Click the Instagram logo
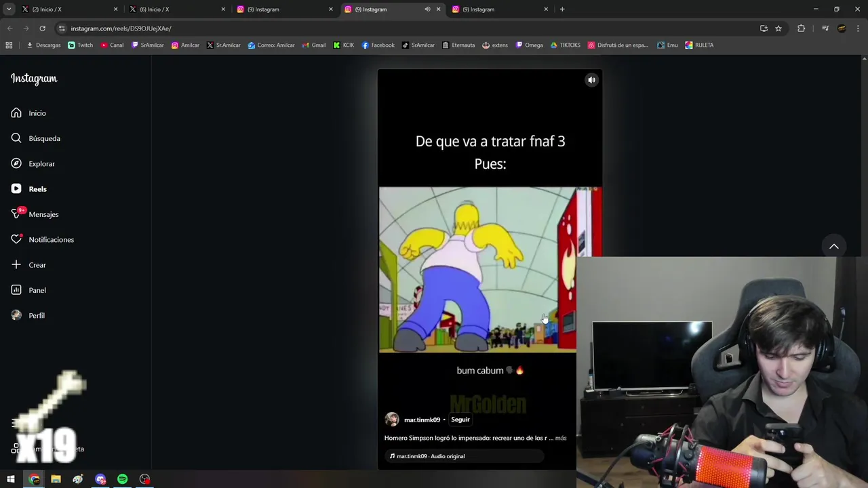868x488 pixels. pyautogui.click(x=34, y=79)
